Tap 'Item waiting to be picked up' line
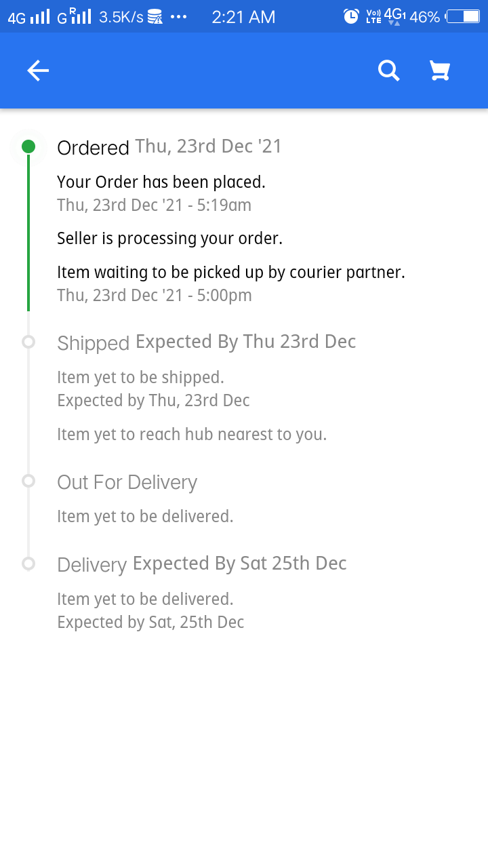Image resolution: width=488 pixels, height=868 pixels. click(230, 272)
